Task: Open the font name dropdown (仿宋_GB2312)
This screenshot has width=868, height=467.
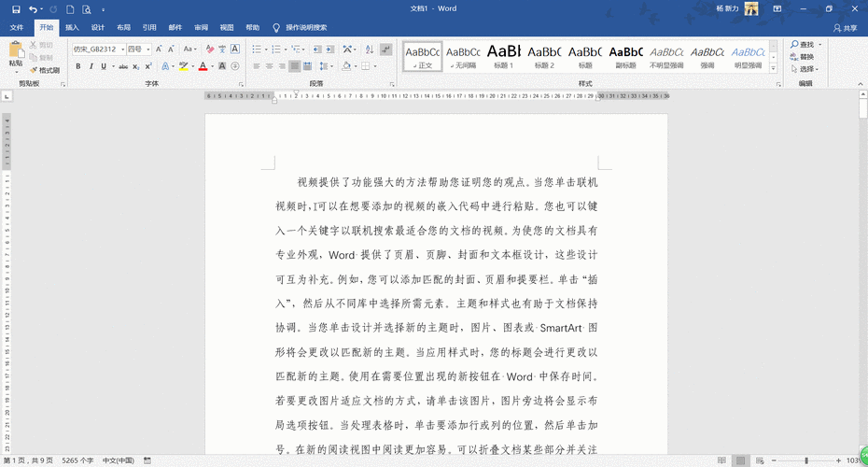Action: pos(122,50)
